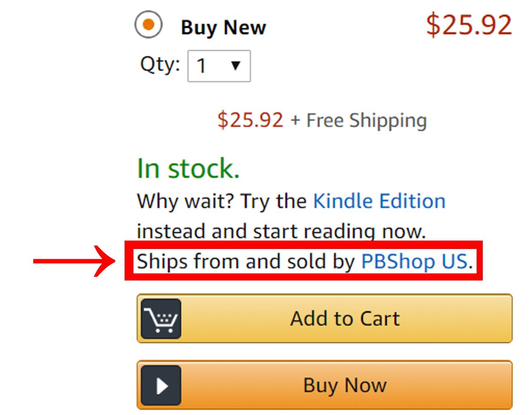Viewport: 532px width, 415px height.
Task: Visit the PBShop US seller link
Action: click(x=414, y=261)
